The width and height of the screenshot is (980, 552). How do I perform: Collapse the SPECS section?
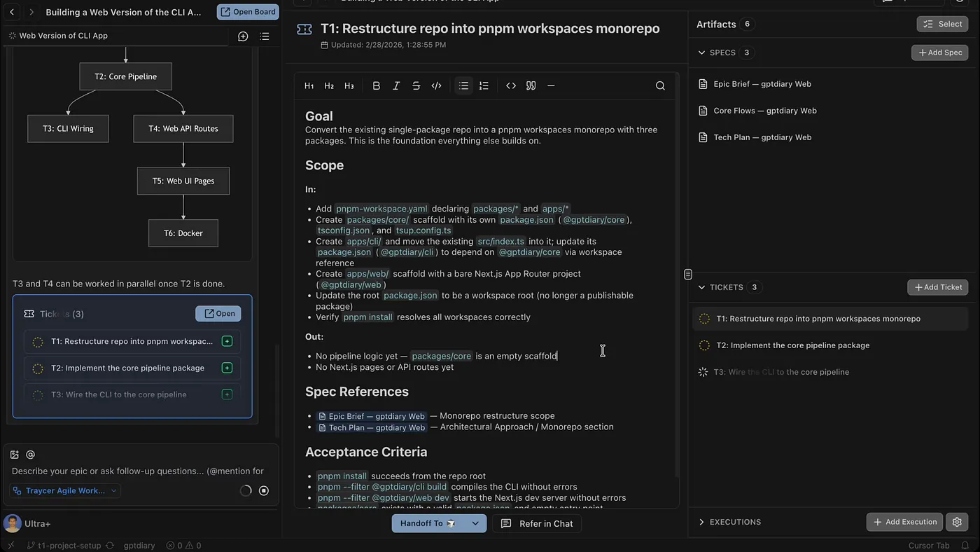pyautogui.click(x=702, y=53)
